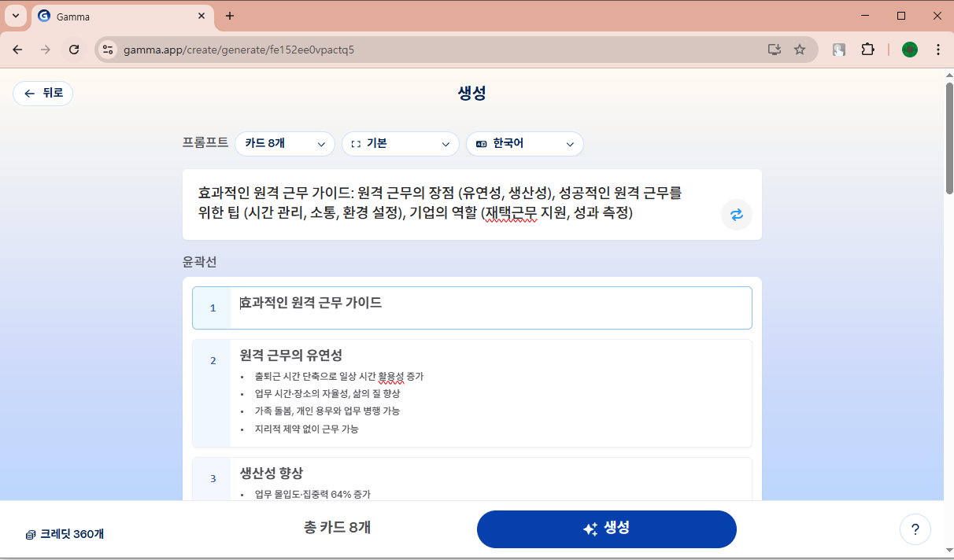Open the 한국어 language dropdown
Image resolution: width=954 pixels, height=560 pixels.
click(x=525, y=144)
